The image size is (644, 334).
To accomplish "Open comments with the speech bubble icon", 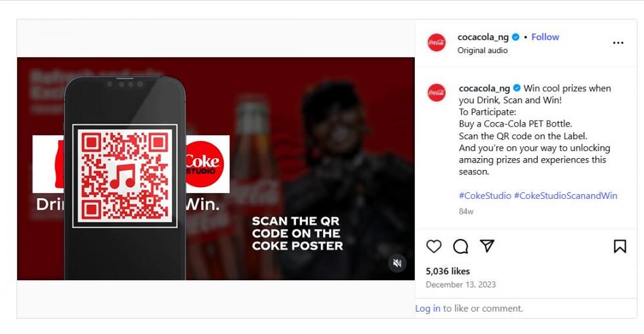I will [460, 246].
